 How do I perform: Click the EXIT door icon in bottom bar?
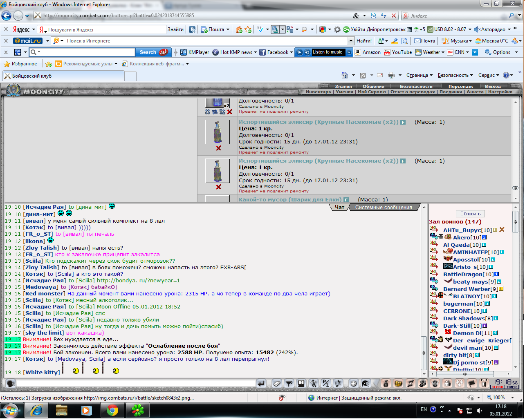pos(484,384)
